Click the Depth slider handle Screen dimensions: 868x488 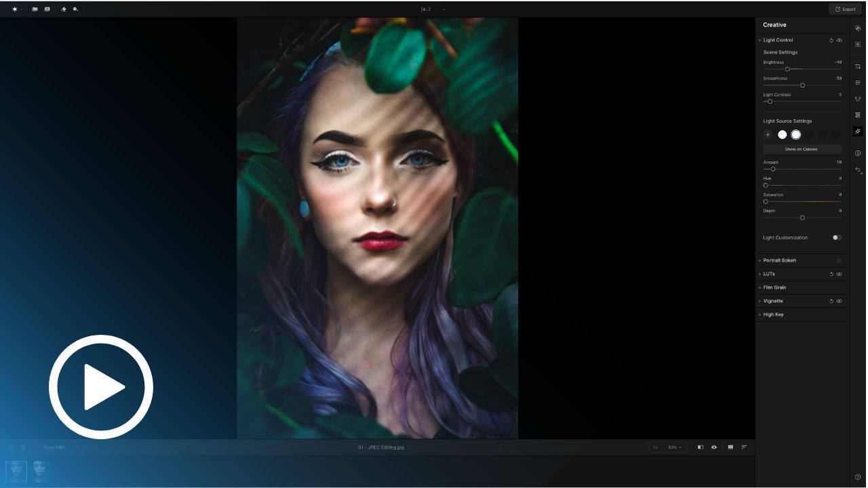[802, 218]
